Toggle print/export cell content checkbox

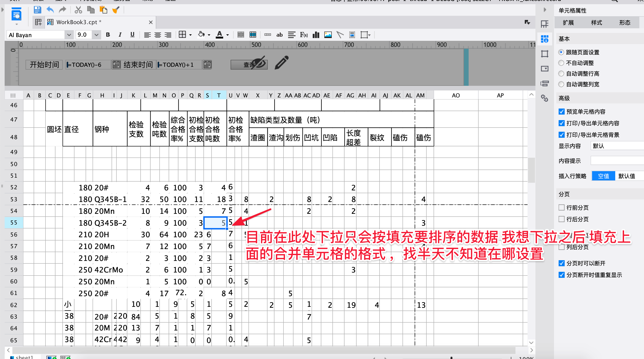pos(561,123)
